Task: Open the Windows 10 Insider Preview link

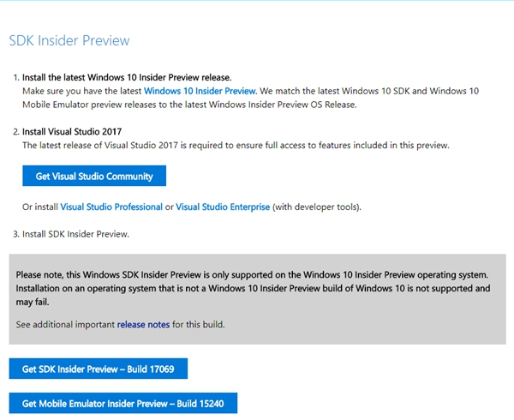Action: (x=200, y=91)
